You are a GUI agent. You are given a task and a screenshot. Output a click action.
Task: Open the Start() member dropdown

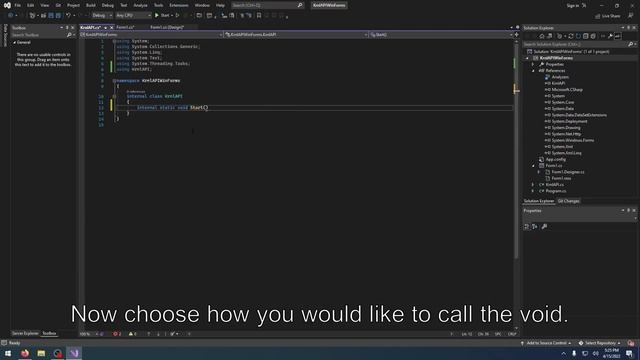point(441,35)
